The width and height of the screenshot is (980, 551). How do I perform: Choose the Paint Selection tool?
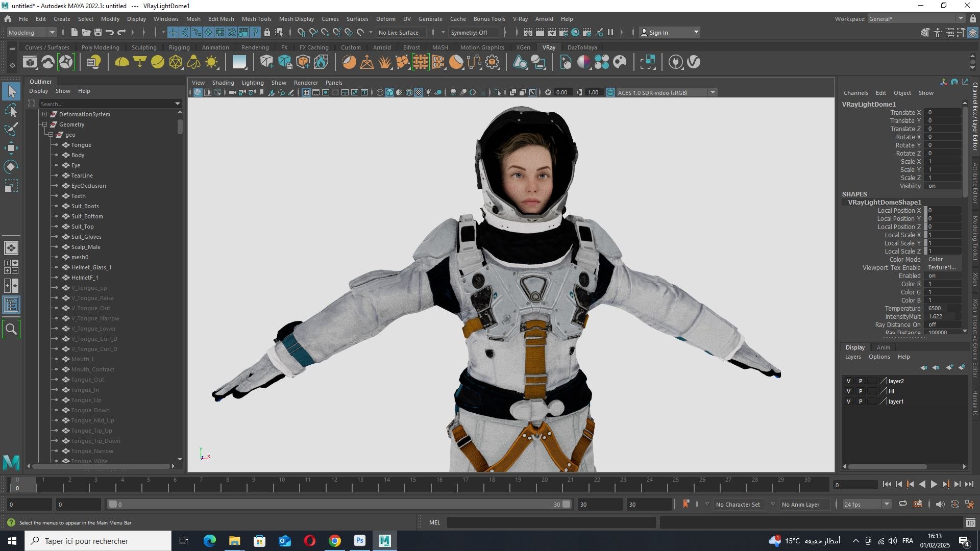tap(11, 129)
